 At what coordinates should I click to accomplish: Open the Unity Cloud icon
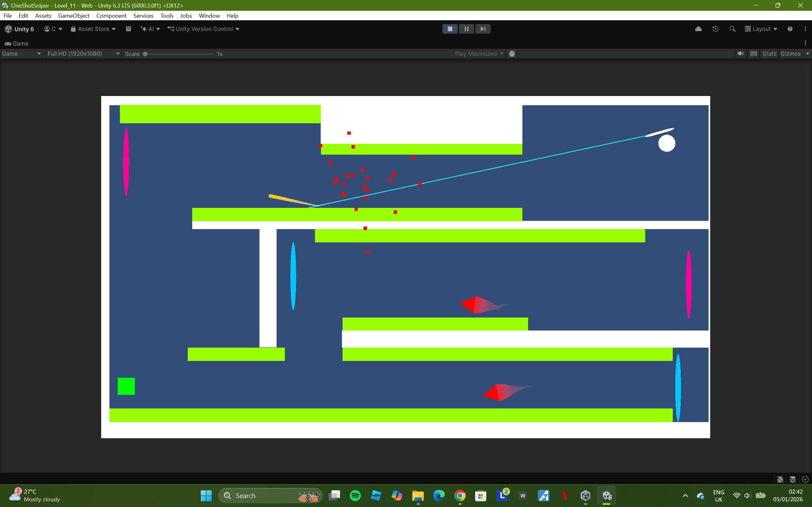(698, 29)
